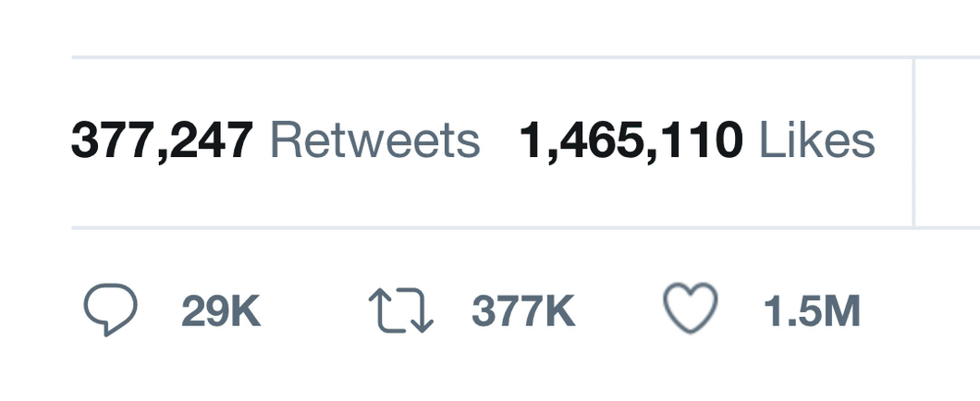
Task: Like this tweet using the heart
Action: [691, 309]
